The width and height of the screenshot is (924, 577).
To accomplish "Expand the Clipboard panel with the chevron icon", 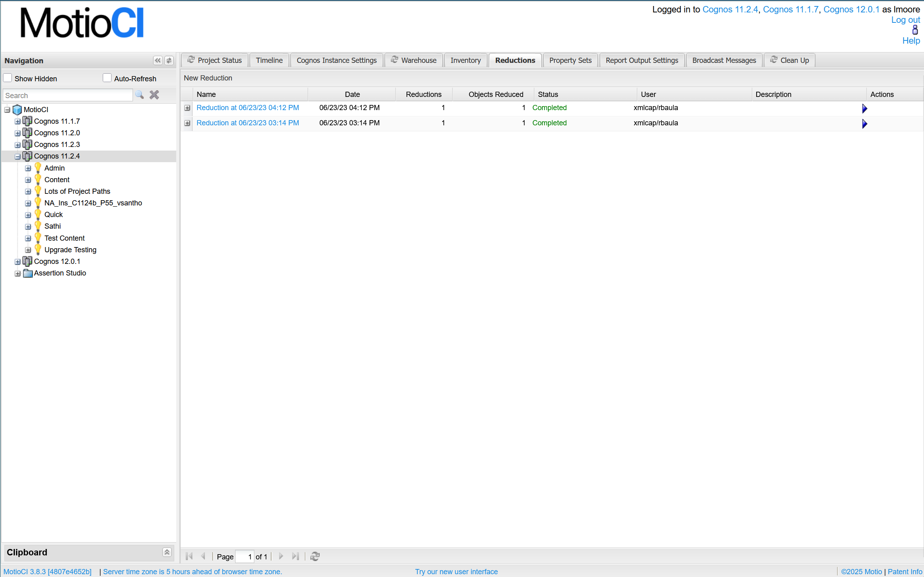I will tap(167, 552).
